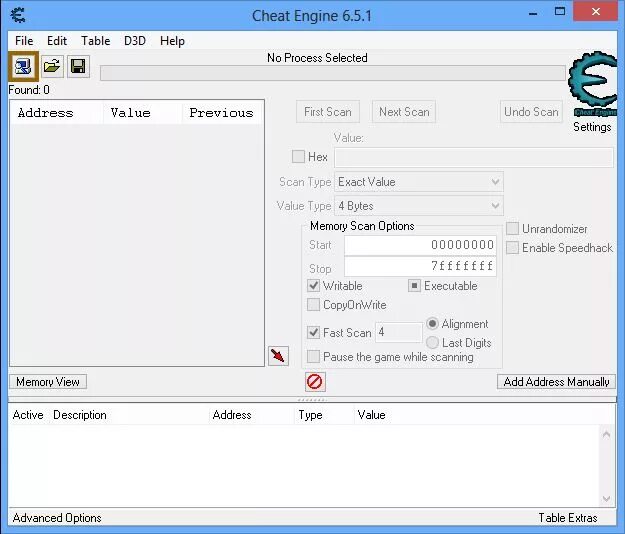This screenshot has height=534, width=625.
Task: Click the address table scroll up arrow
Action: [x=606, y=434]
